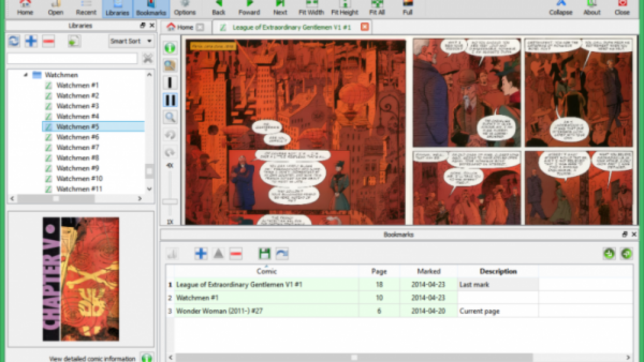Click the Open toolbar button
The height and width of the screenshot is (362, 644).
55,8
